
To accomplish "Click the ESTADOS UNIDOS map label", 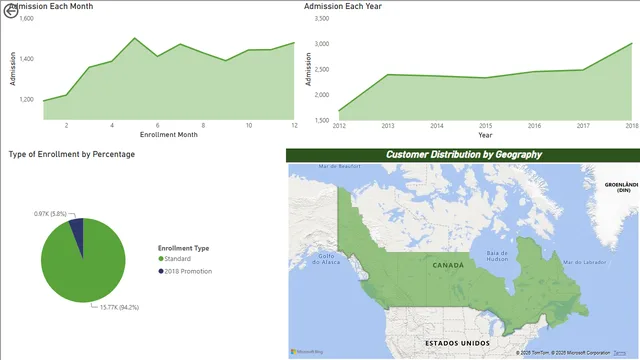I will tap(458, 343).
